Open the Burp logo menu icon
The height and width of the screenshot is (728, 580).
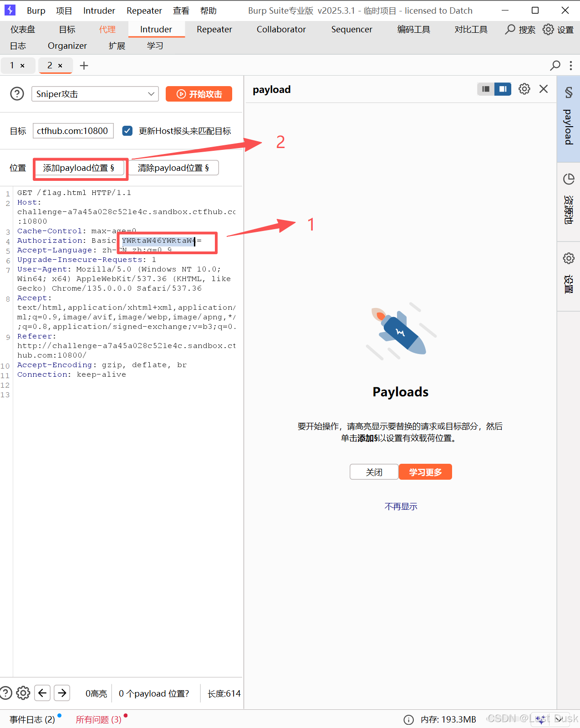[x=10, y=10]
